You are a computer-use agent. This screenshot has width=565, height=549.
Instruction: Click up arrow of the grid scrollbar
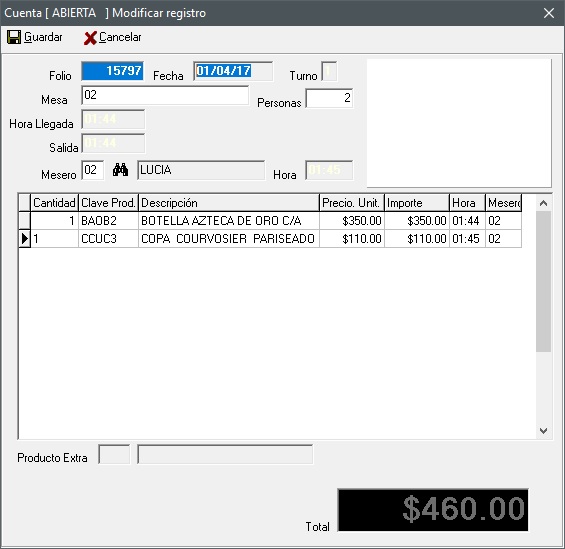[543, 203]
